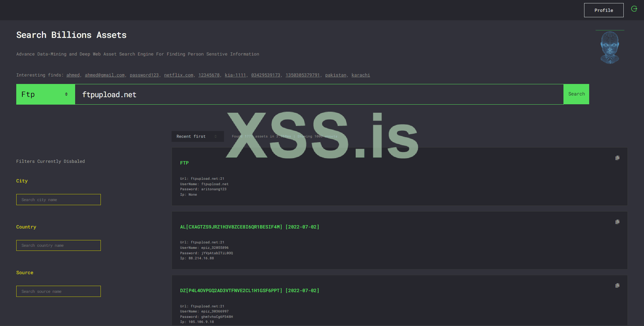Open the 'karachi' interesting find link
Screen dimensions: 644x326
(x=361, y=75)
